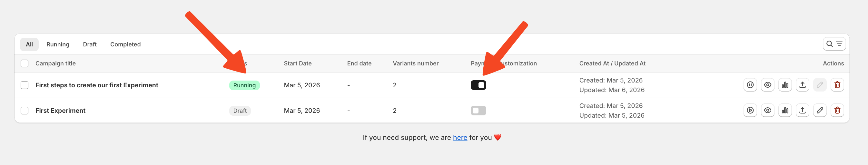Tick the 'First Experiment' row checkbox
Image resolution: width=868 pixels, height=165 pixels.
coord(25,111)
